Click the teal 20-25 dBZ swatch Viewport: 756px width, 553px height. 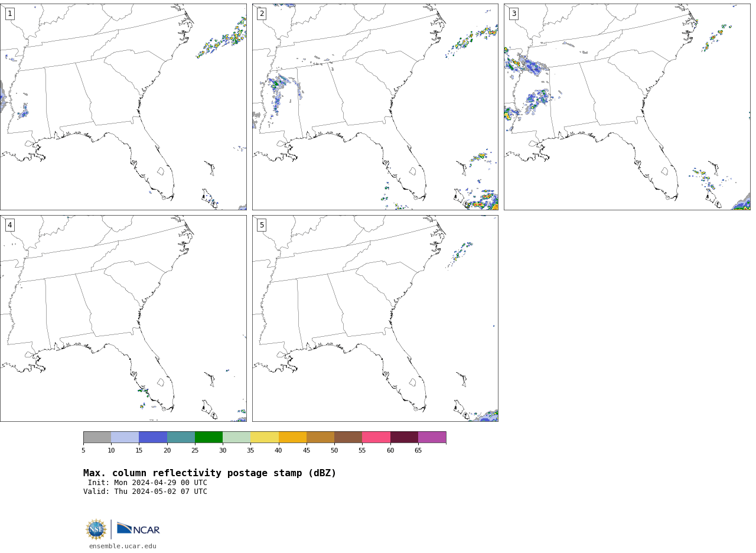[181, 437]
